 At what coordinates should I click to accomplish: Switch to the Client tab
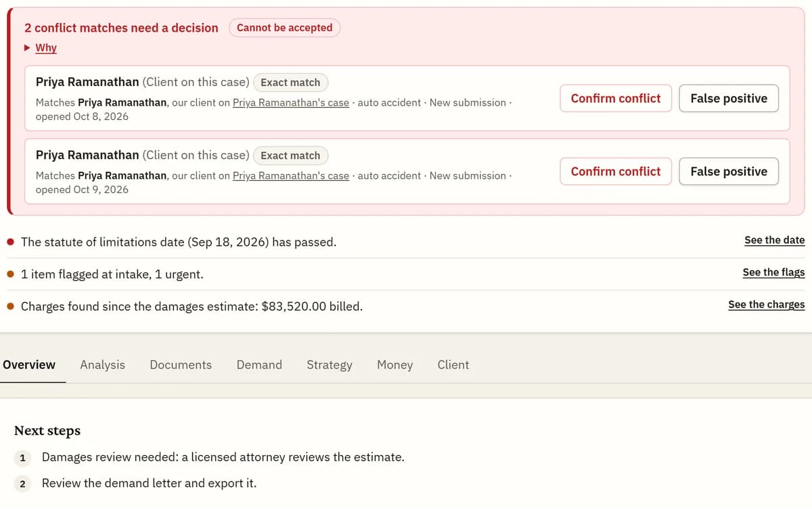click(453, 364)
